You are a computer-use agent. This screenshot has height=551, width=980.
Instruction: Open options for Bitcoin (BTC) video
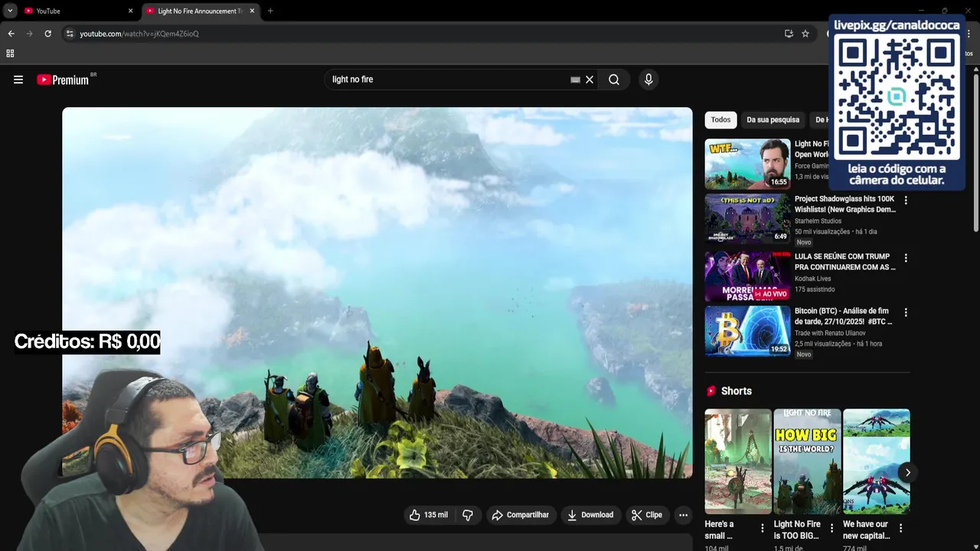click(x=906, y=312)
